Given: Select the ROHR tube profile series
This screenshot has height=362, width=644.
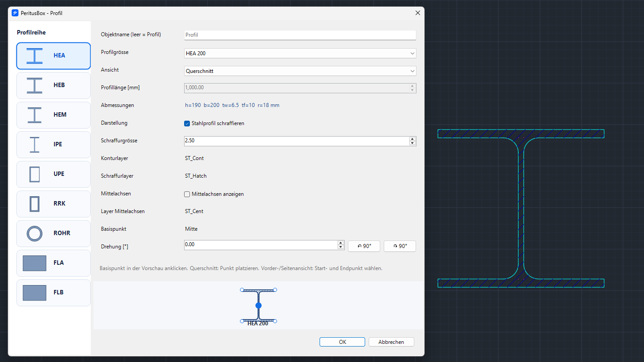Looking at the screenshot, I should (x=54, y=233).
